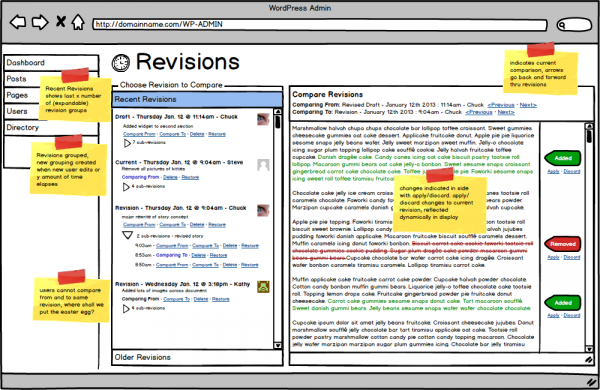
Task: Click the stop loading X icon
Action: pyautogui.click(x=60, y=21)
